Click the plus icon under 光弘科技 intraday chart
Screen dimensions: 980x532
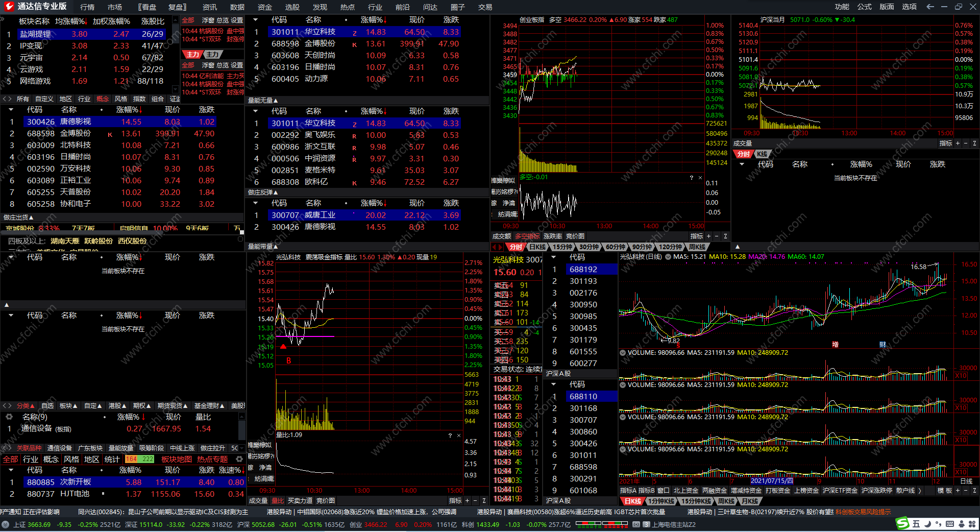point(467,501)
